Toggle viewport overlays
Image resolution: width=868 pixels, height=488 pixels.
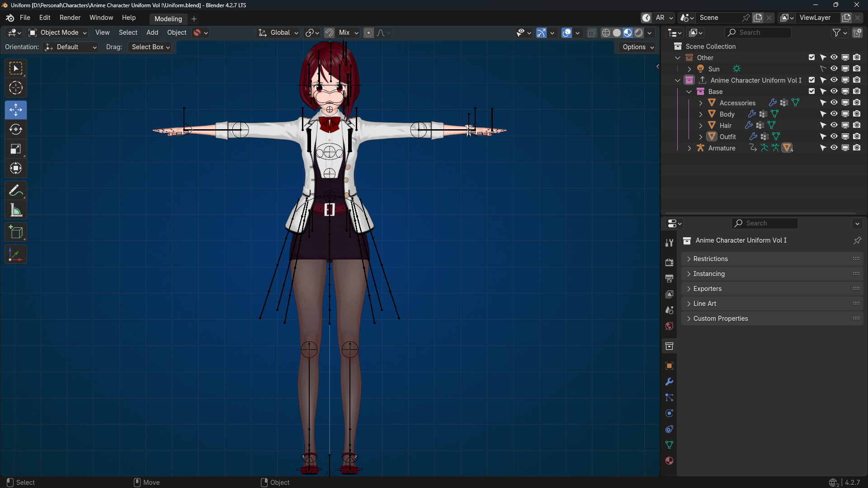click(566, 33)
